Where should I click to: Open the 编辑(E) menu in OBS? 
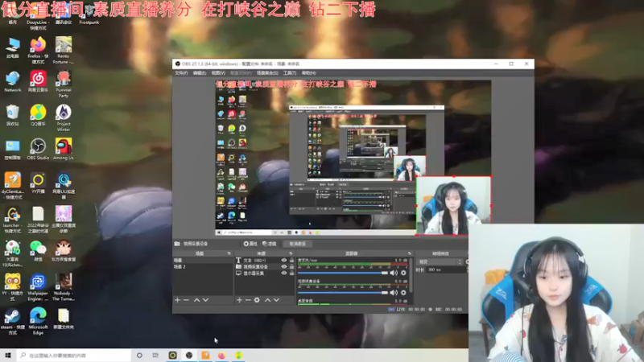click(x=199, y=73)
